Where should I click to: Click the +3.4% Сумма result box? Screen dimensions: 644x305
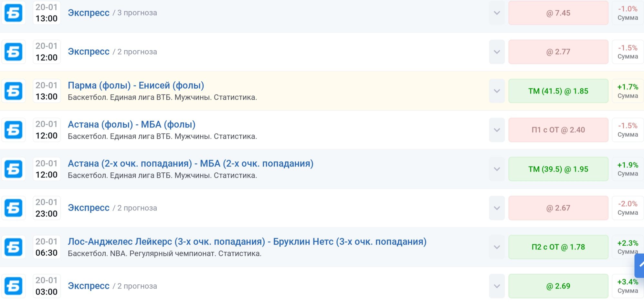coord(628,286)
